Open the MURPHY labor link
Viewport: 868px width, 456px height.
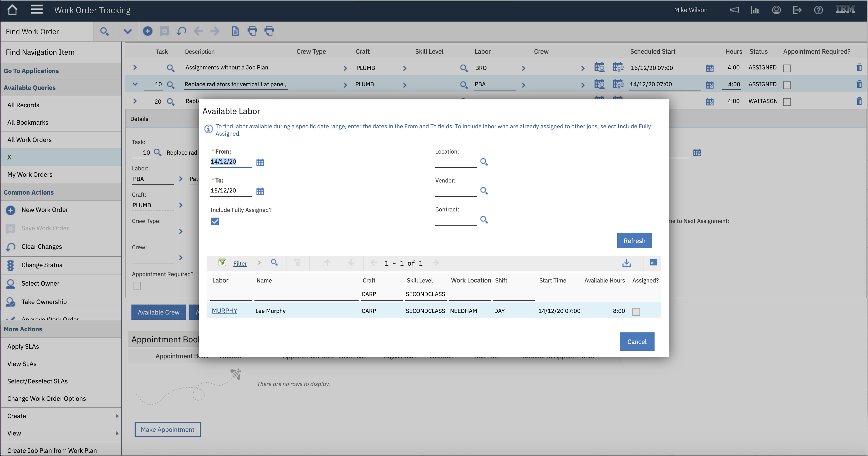point(224,311)
